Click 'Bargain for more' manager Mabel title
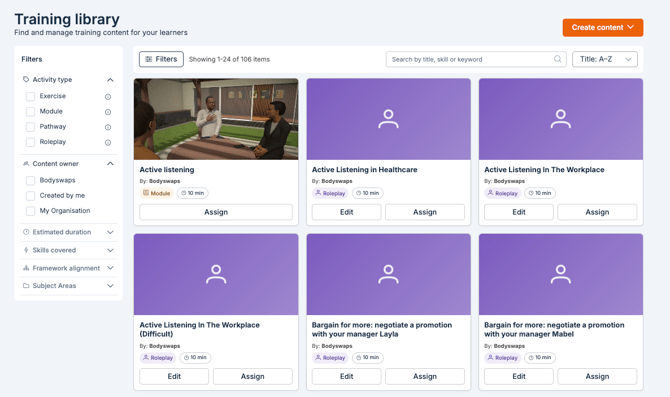The width and height of the screenshot is (670, 397). 554,329
